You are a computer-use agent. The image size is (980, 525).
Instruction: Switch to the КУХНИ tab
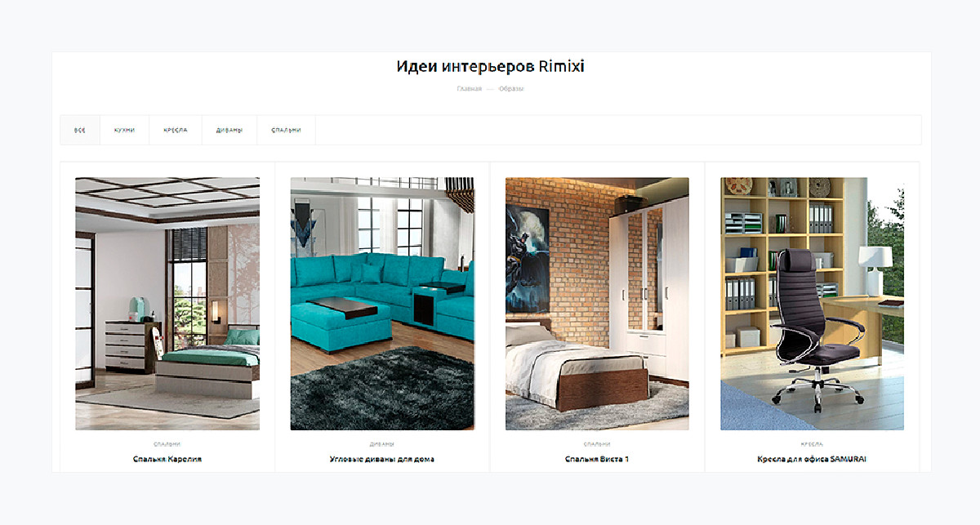click(x=125, y=130)
